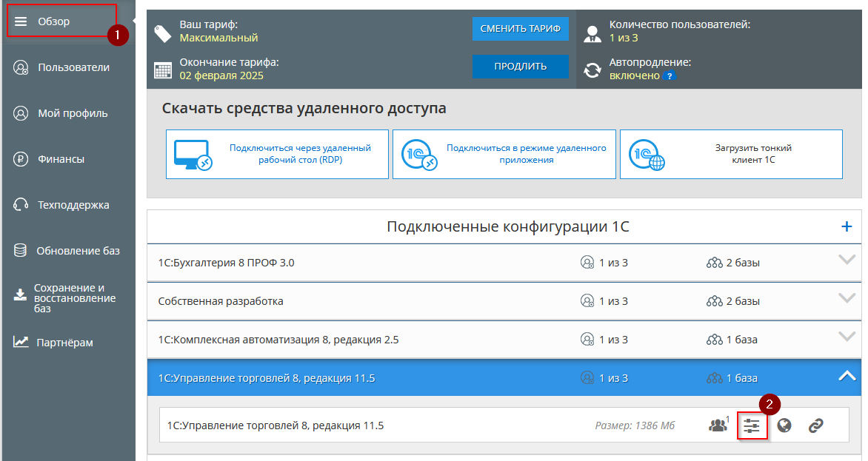Open Загрузить тонкий клиент 1С

(731, 154)
